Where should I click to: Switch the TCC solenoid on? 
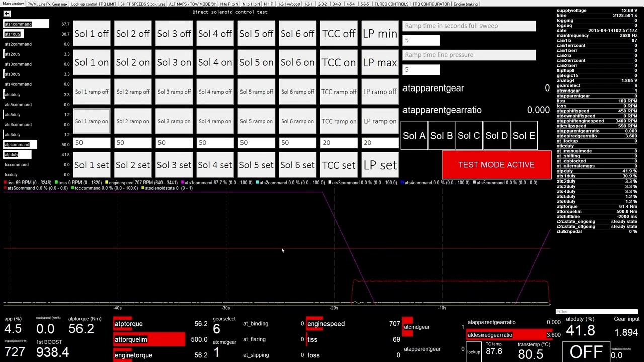[x=339, y=63]
